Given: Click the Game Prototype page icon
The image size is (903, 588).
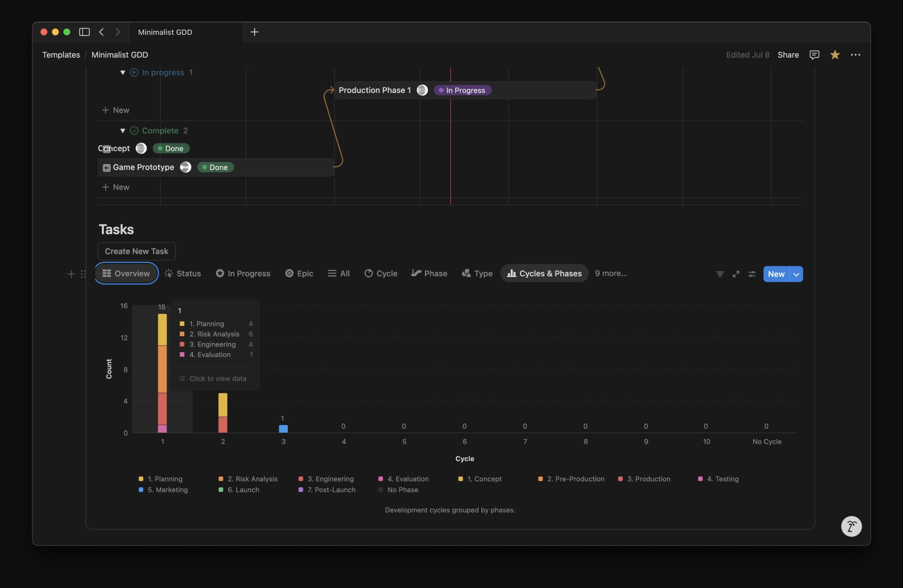Looking at the screenshot, I should (x=107, y=167).
